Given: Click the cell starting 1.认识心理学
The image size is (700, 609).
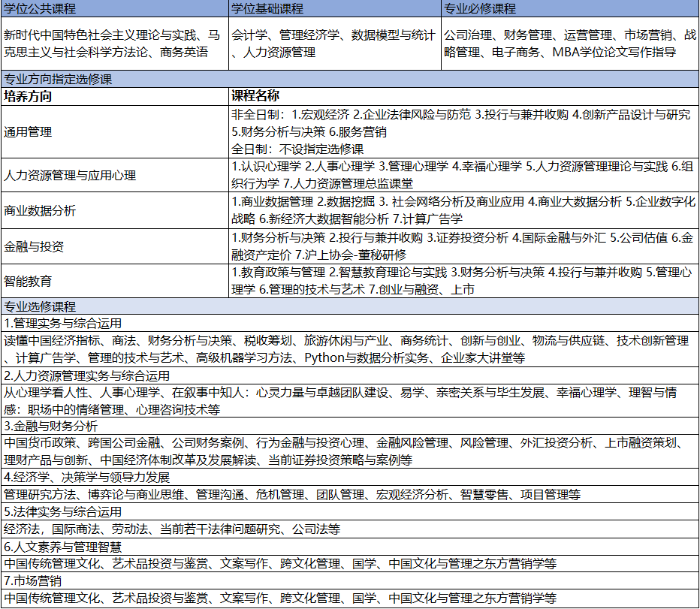Looking at the screenshot, I should 464,175.
